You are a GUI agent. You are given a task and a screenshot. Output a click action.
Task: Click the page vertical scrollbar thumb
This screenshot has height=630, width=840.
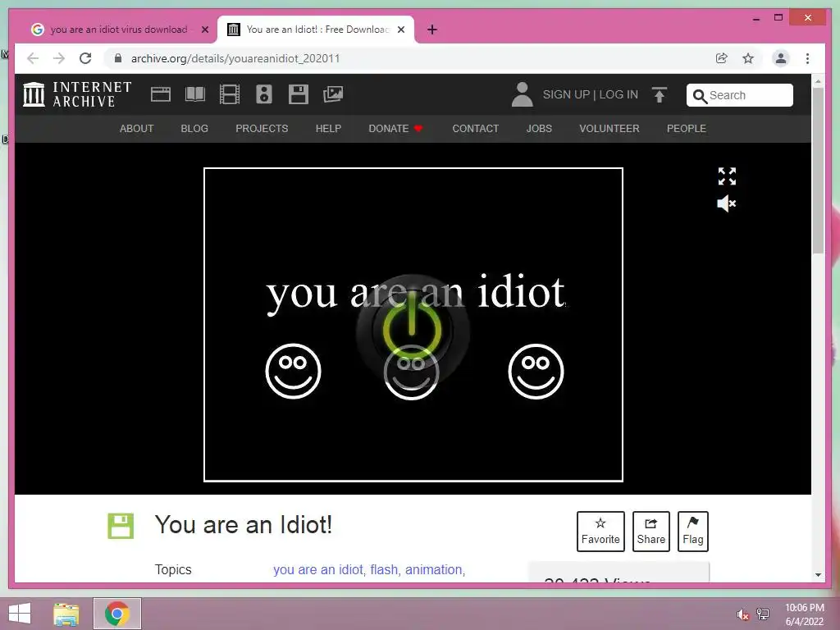pyautogui.click(x=818, y=171)
